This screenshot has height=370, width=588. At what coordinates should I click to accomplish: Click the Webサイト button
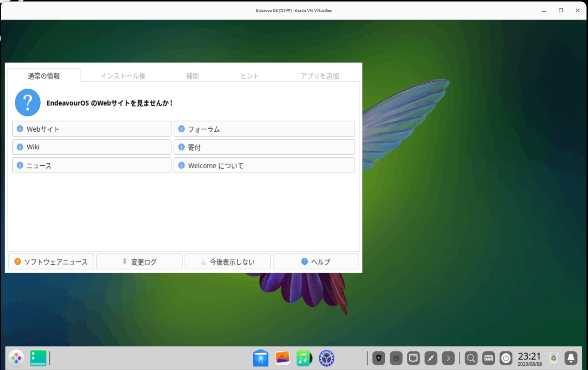coord(92,129)
